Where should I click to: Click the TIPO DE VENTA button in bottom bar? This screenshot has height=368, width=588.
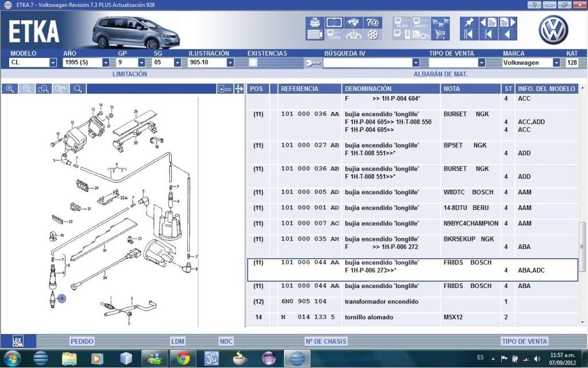point(524,342)
